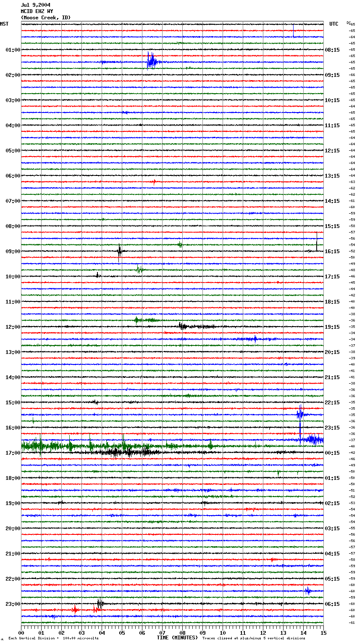Select the 02:00 MST time label
Viewport: 357px width, 644px height.
point(13,75)
